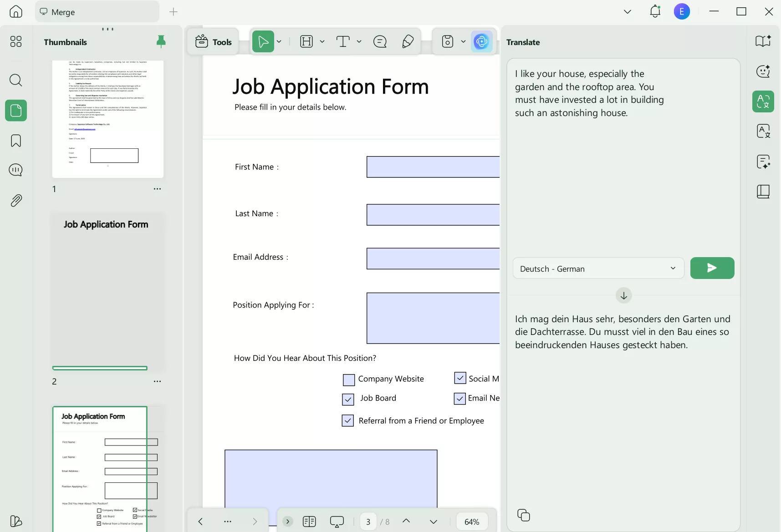Open the AI reading book icon

pyautogui.click(x=763, y=41)
